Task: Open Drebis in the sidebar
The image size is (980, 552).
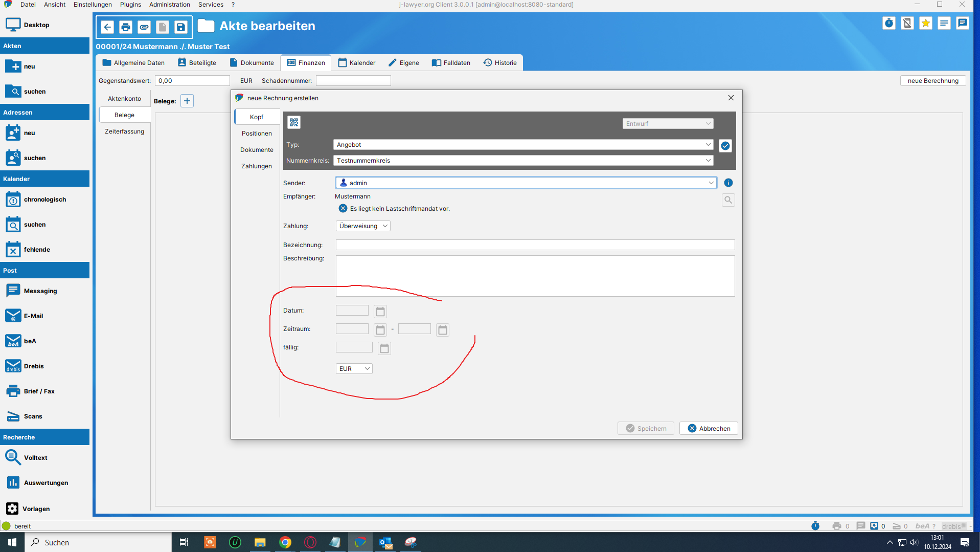Action: 25,366
